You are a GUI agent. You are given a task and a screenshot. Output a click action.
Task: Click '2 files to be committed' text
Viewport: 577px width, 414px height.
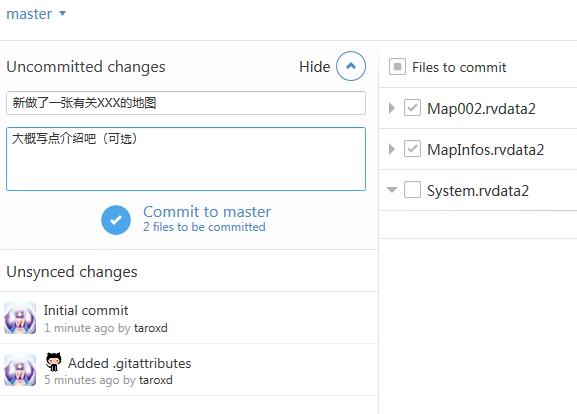204,227
